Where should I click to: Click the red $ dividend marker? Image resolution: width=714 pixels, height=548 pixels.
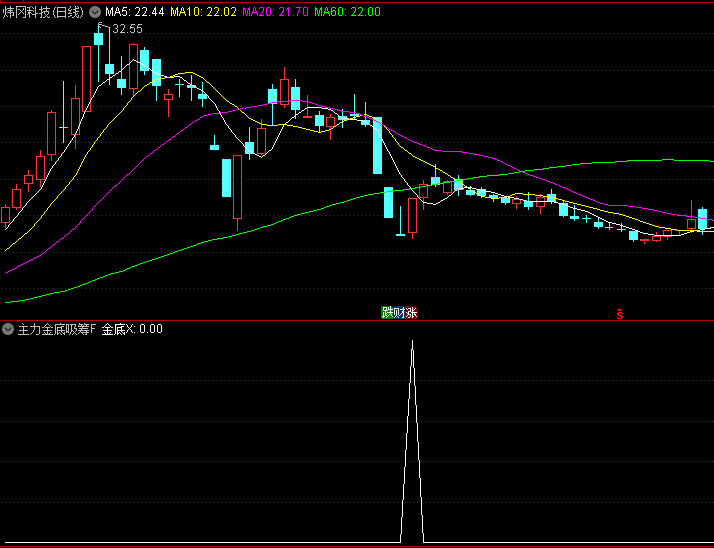tap(619, 314)
